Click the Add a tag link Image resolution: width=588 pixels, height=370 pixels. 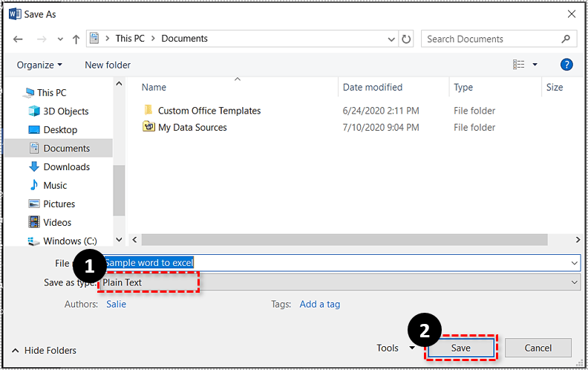click(x=320, y=304)
